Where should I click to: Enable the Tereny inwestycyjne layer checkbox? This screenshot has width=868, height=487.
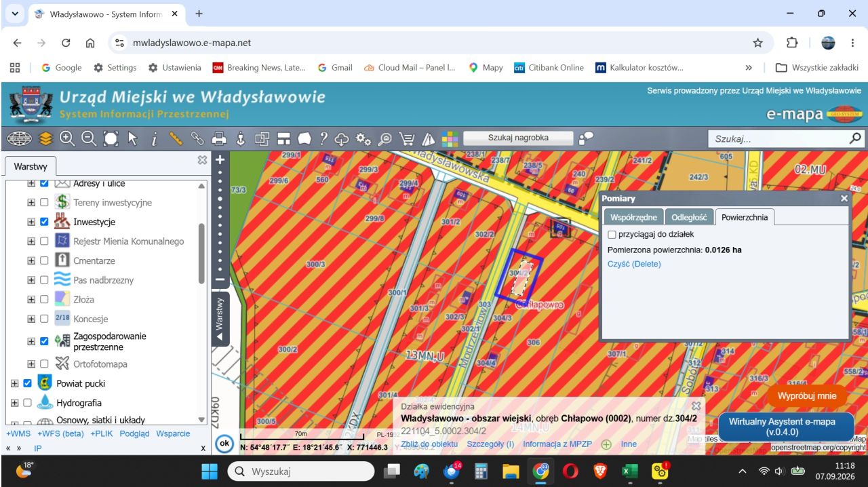(44, 202)
